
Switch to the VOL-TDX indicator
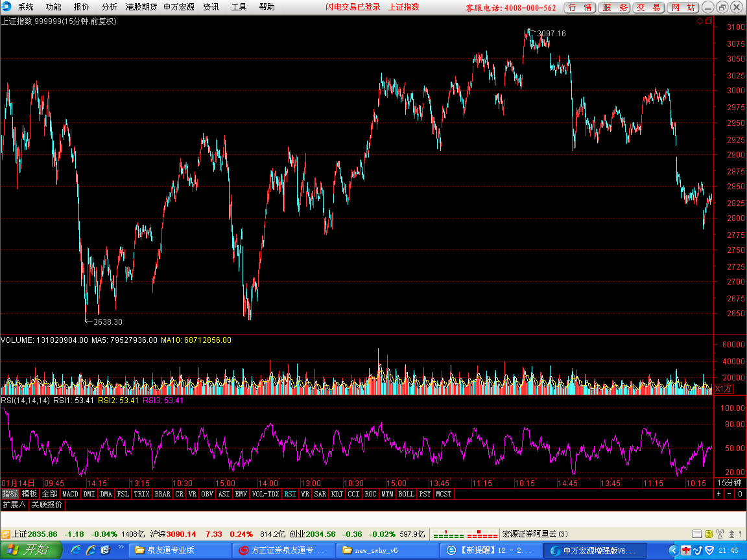[265, 495]
